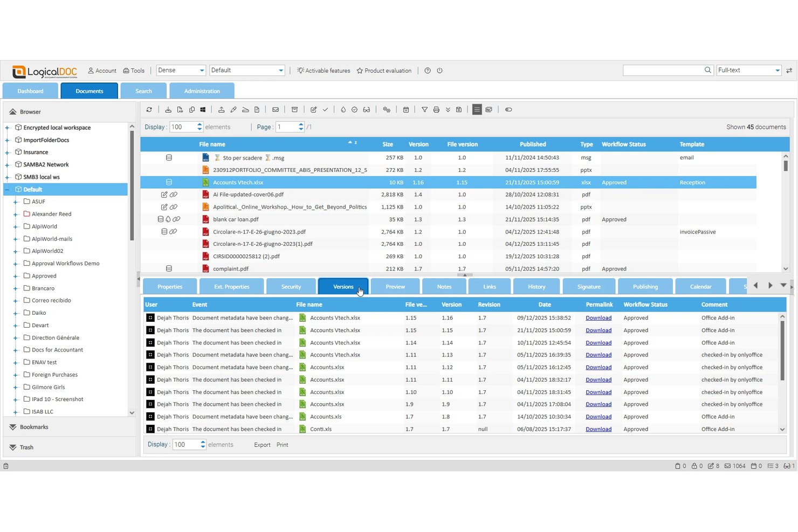This screenshot has width=798, height=532.
Task: Click the search magnifier icon
Action: [x=708, y=70]
